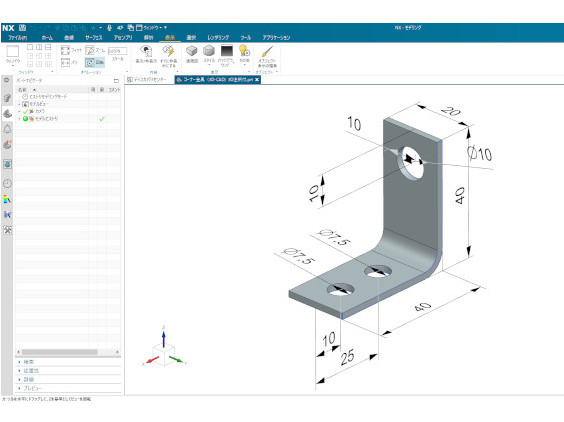Expand the モデルヒストリ tree node
The image size is (564, 422).
tap(19, 119)
